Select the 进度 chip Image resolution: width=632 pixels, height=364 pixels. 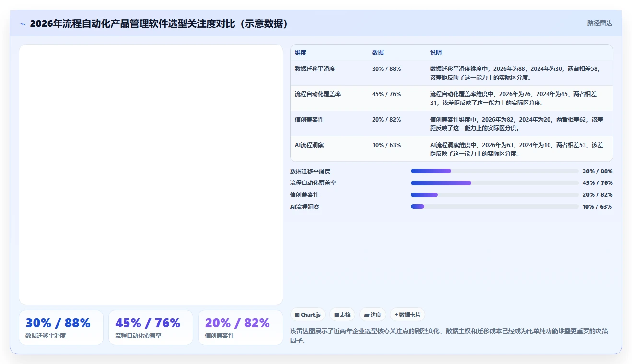373,315
